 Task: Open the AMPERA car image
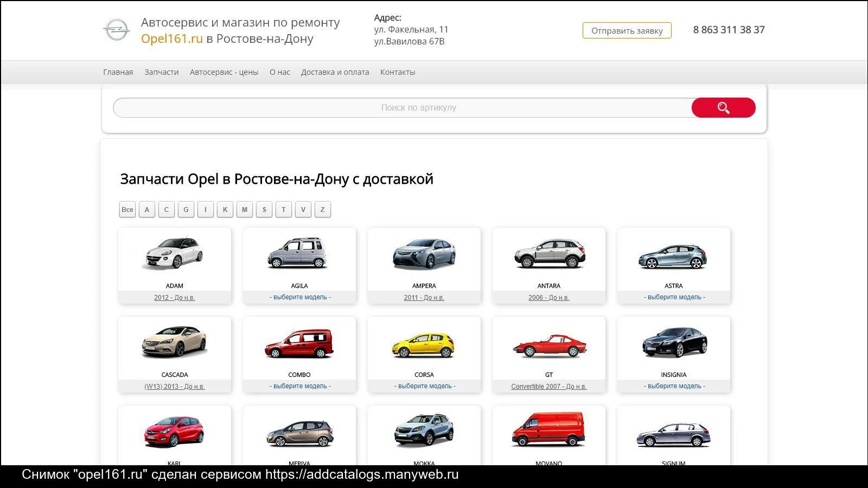click(424, 254)
